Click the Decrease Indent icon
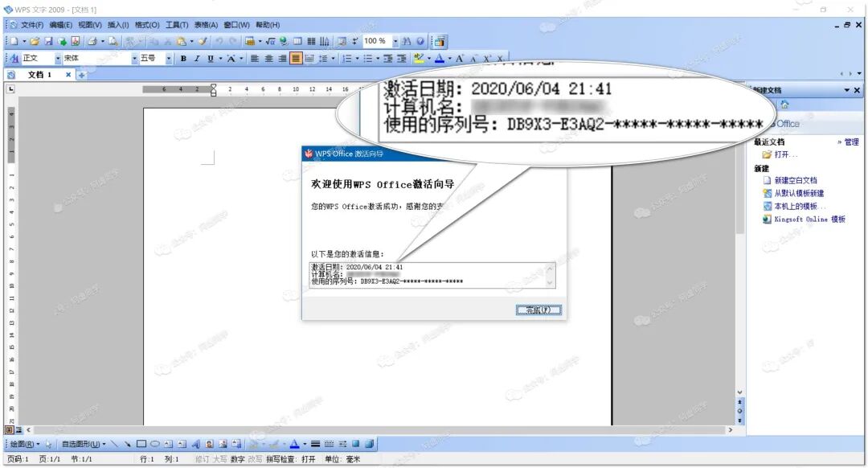Image resolution: width=868 pixels, height=468 pixels. click(387, 58)
